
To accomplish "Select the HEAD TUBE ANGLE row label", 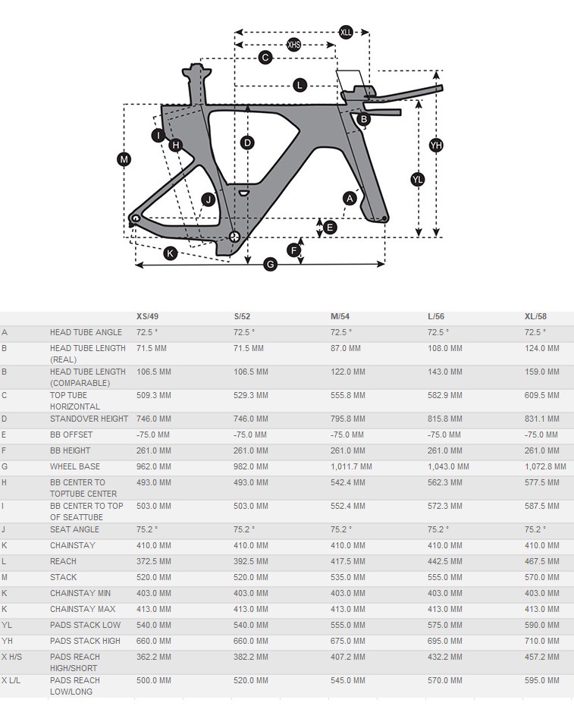I will [86, 332].
